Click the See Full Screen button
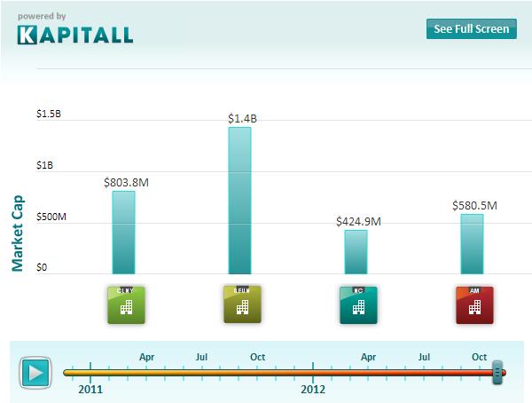Viewport: 532px width, 403px height. [472, 28]
